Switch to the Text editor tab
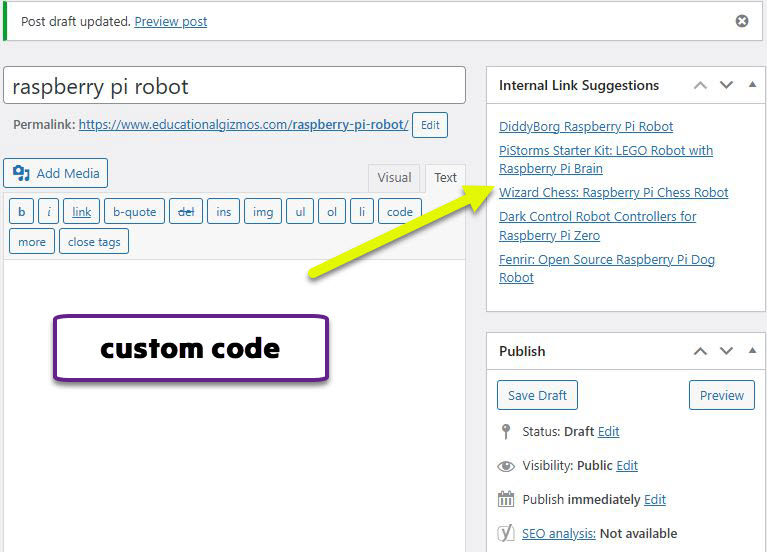This screenshot has height=552, width=767. 445,178
